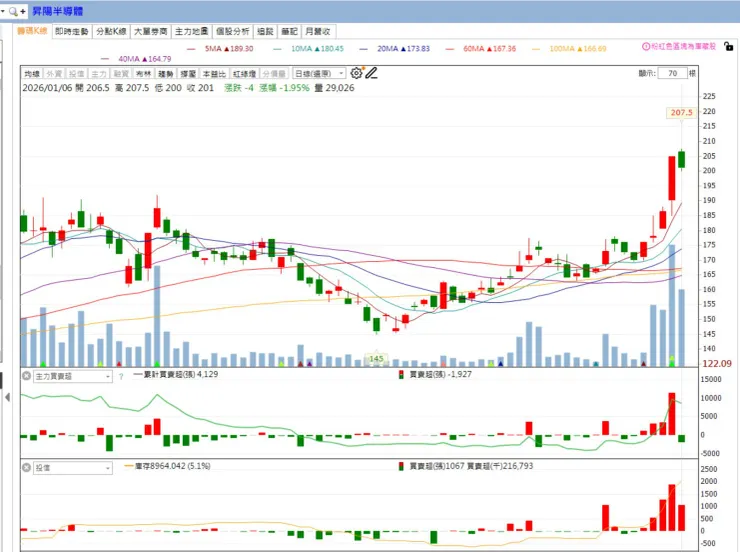The height and width of the screenshot is (552, 740).
Task: Toggle the 均線 overlay button
Action: 32,74
